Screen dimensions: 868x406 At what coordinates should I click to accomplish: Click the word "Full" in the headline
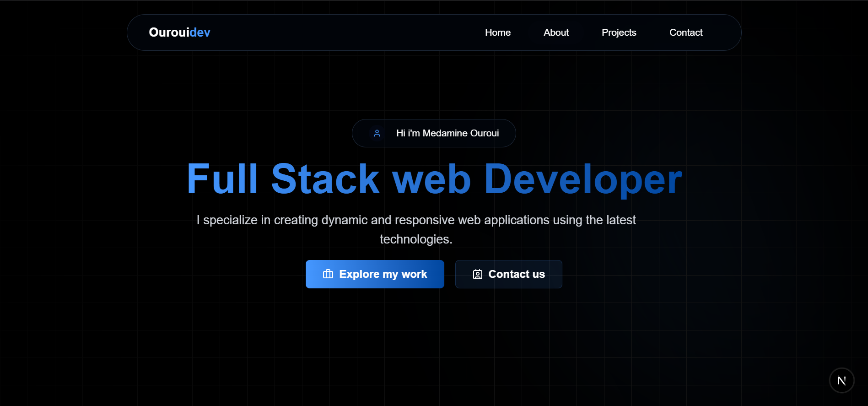222,179
